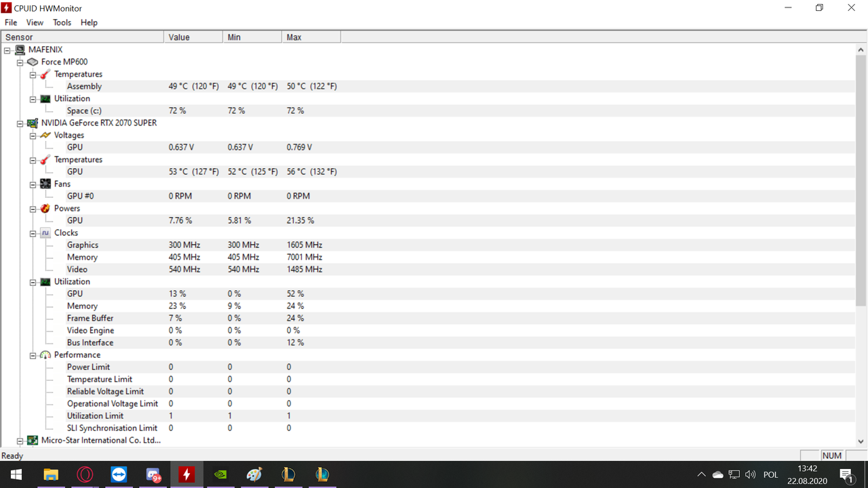
Task: Collapse the Micro-Star International node
Action: click(x=20, y=440)
